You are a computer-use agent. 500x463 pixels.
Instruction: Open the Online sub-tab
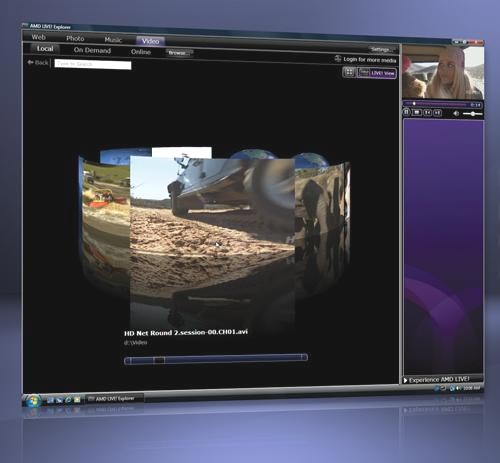click(141, 52)
